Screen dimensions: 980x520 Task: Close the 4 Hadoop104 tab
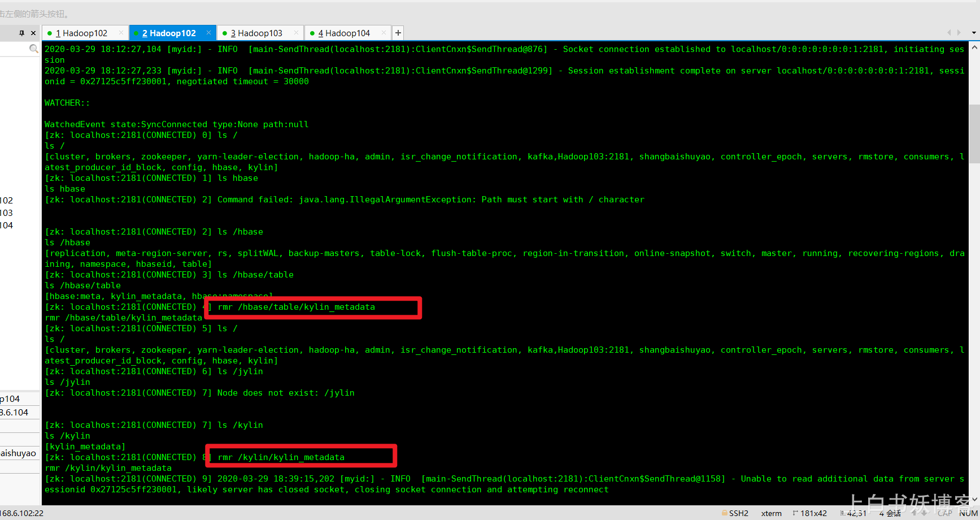pyautogui.click(x=384, y=33)
